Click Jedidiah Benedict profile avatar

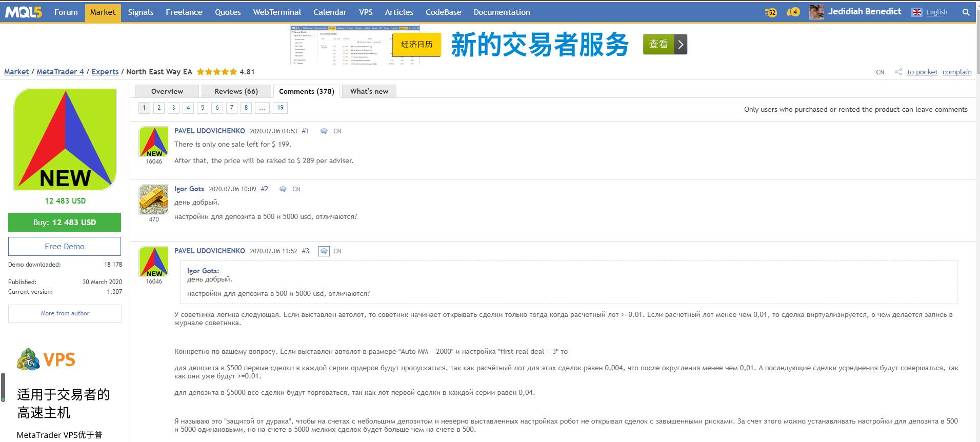[x=816, y=12]
